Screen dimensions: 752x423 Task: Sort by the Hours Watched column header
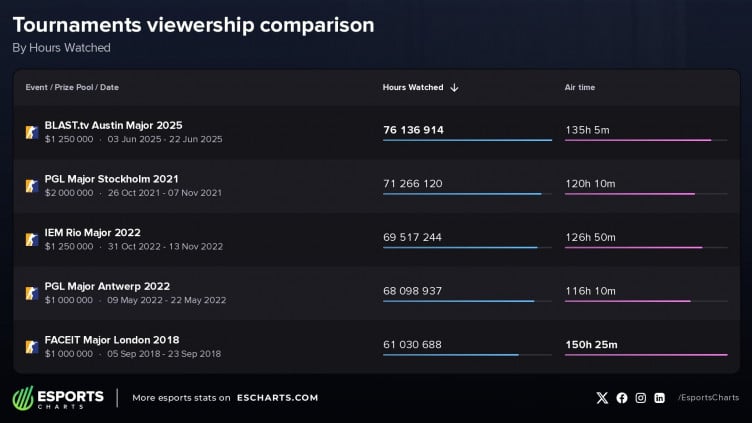click(413, 87)
